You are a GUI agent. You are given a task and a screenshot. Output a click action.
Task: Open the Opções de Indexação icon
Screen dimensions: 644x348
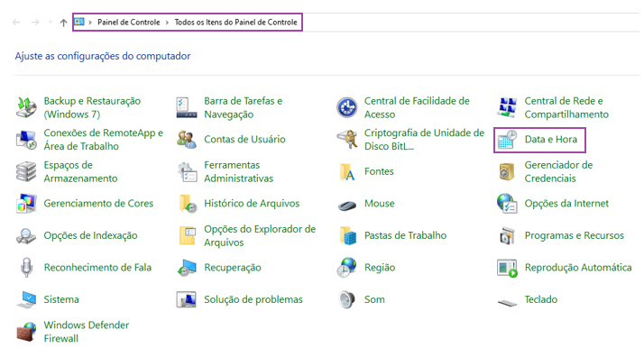27,235
